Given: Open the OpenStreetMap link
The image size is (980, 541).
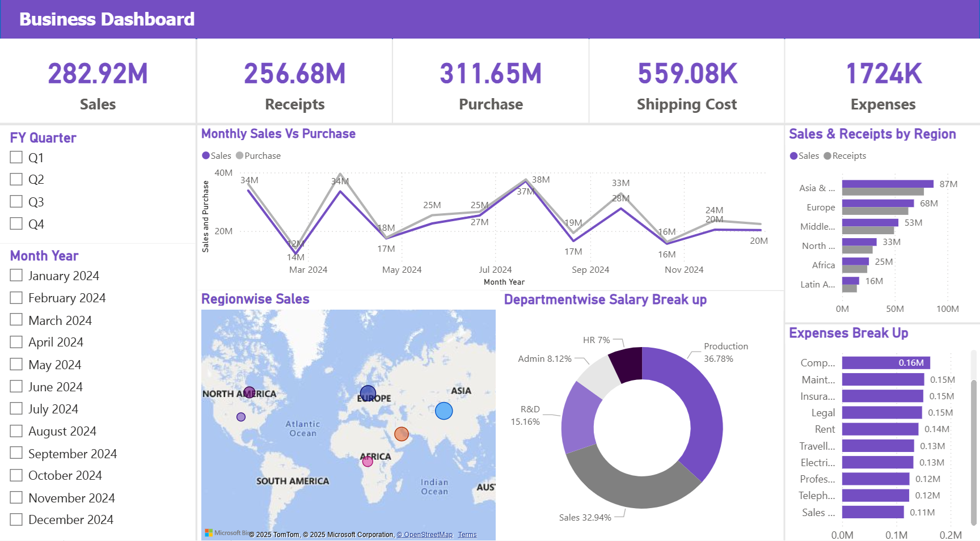Looking at the screenshot, I should click(x=425, y=535).
